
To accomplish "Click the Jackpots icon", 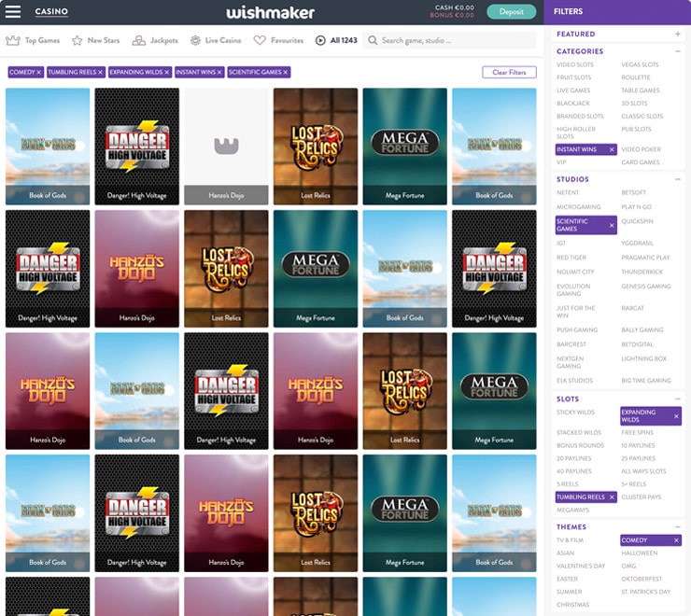I will pyautogui.click(x=139, y=41).
